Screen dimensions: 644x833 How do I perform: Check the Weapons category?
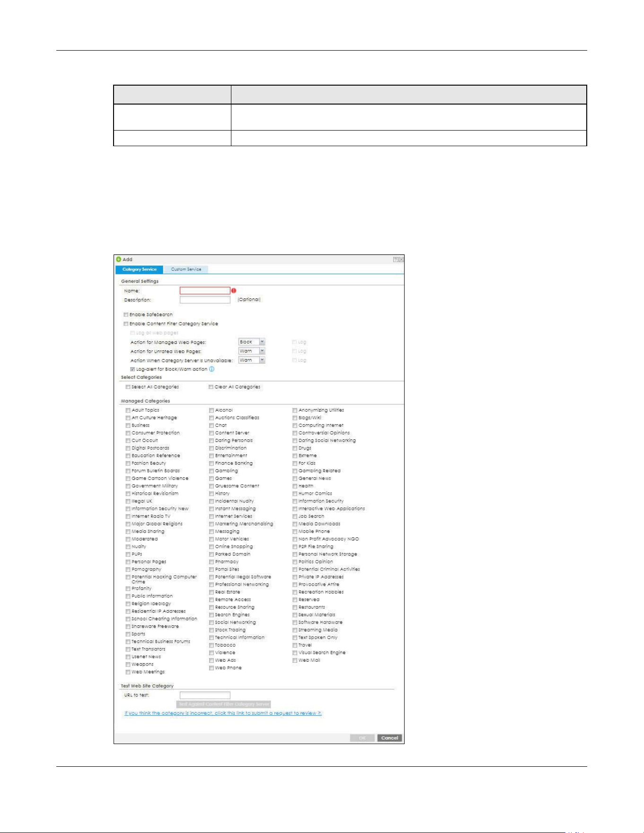pyautogui.click(x=128, y=665)
